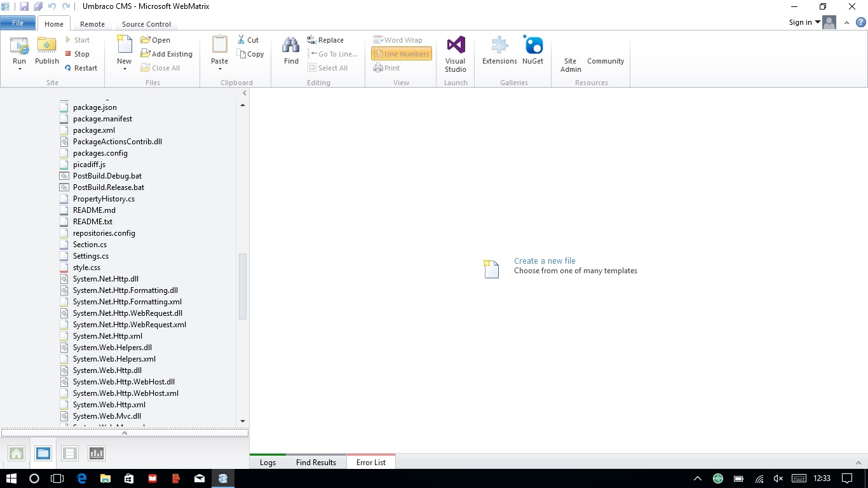Switch to Files workspace folder icon
This screenshot has width=868, height=488.
coord(43,453)
